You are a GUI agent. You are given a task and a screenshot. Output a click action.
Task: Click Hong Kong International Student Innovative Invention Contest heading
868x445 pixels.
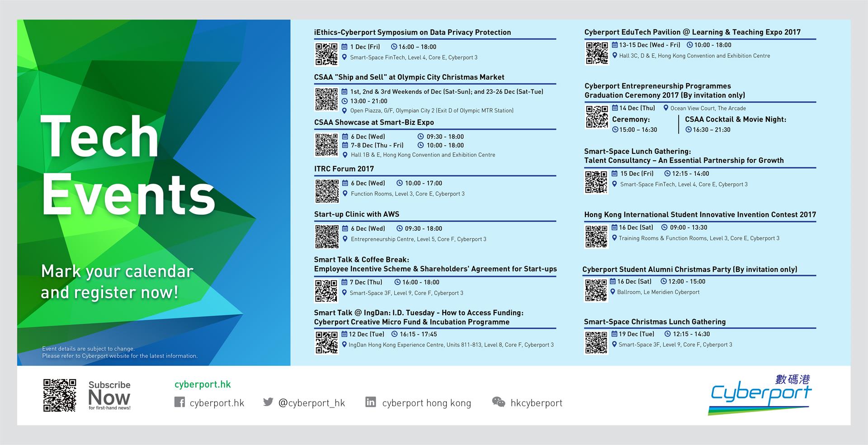(x=700, y=214)
